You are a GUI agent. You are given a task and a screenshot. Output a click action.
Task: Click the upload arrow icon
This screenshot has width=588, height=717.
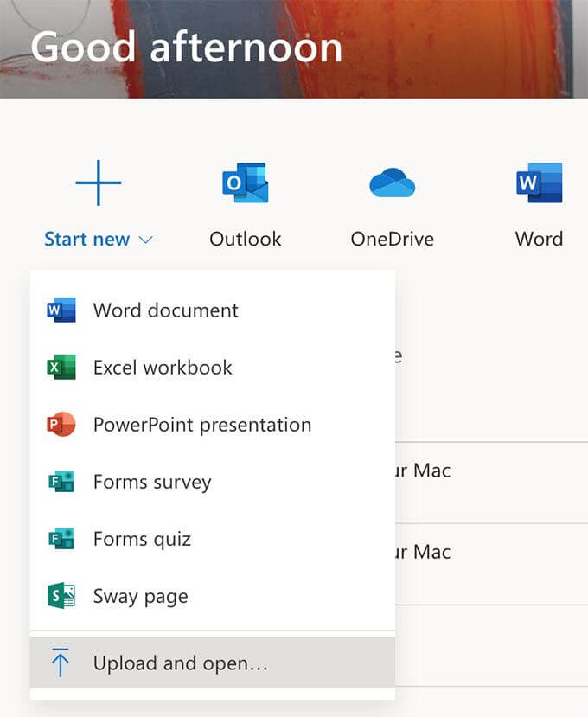coord(61,663)
